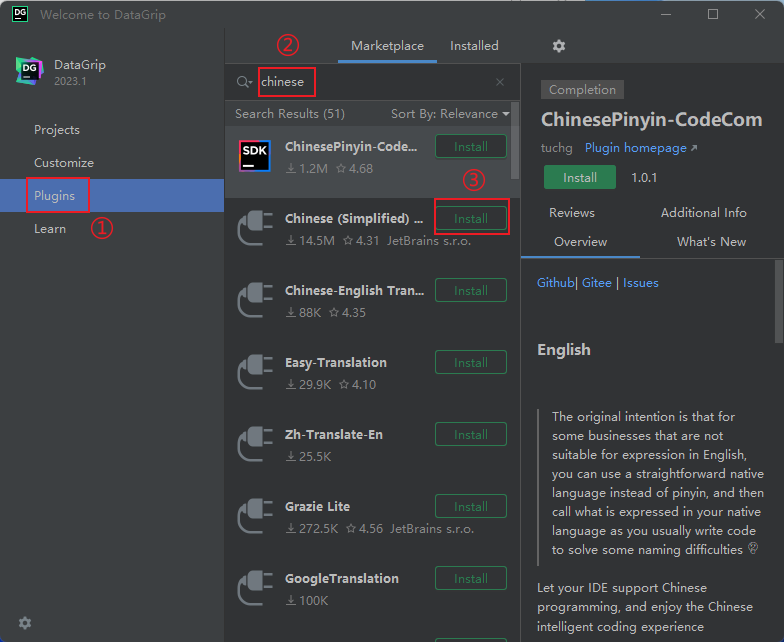Screen dimensions: 784x642
Task: Install the Chinese (Simplified) language pack
Action: [470, 218]
